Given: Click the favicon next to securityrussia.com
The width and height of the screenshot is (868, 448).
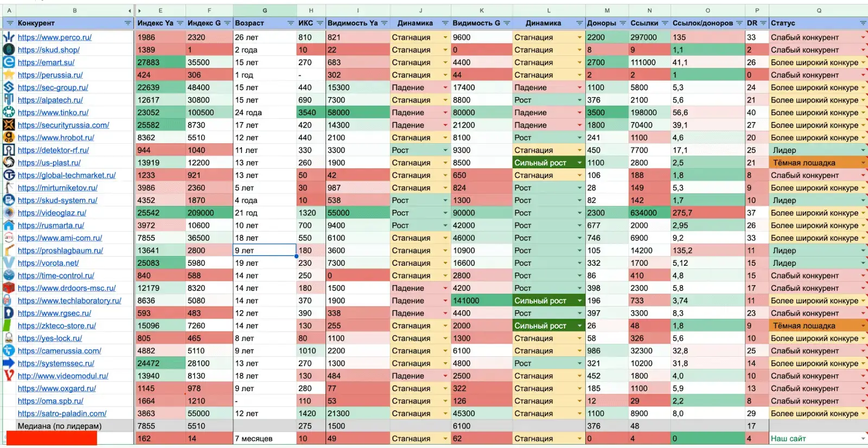Looking at the screenshot, I should [9, 125].
